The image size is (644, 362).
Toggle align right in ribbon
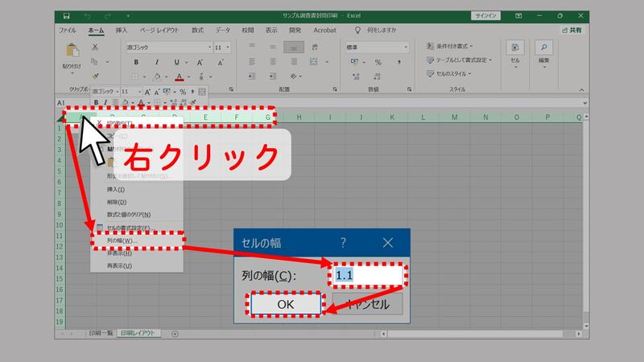294,62
